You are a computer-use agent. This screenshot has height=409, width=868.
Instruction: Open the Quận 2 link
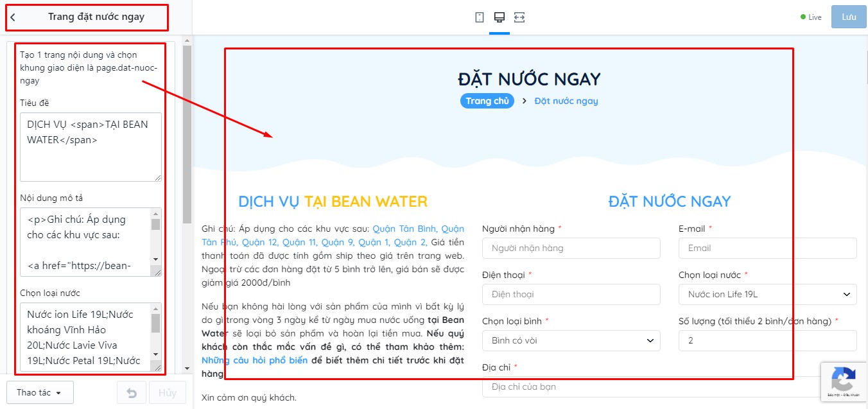(410, 242)
